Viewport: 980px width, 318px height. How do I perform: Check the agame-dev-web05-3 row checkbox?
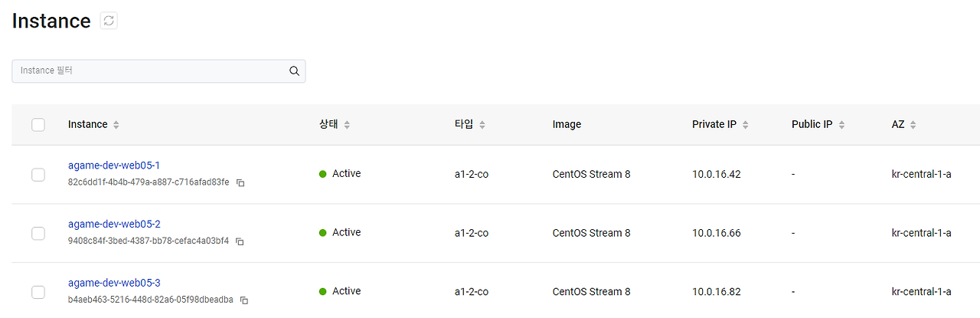point(38,292)
